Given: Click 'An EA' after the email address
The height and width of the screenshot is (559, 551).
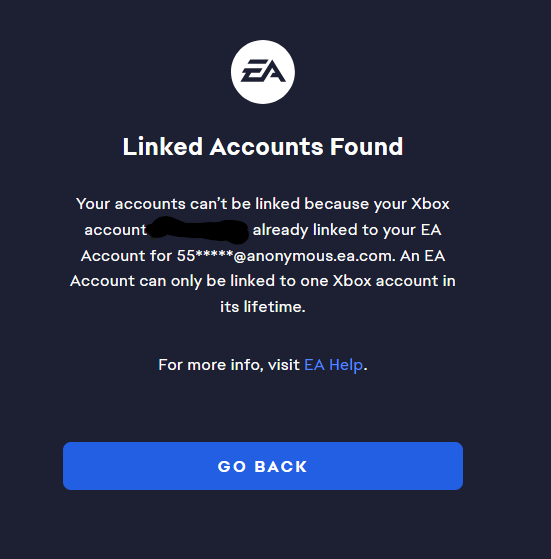Looking at the screenshot, I should [422, 256].
